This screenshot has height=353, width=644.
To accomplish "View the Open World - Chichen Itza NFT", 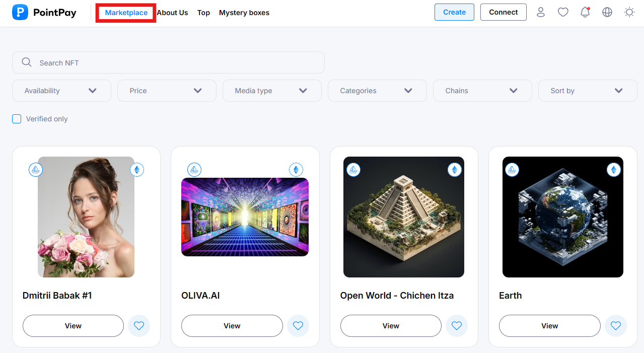I will click(x=391, y=326).
